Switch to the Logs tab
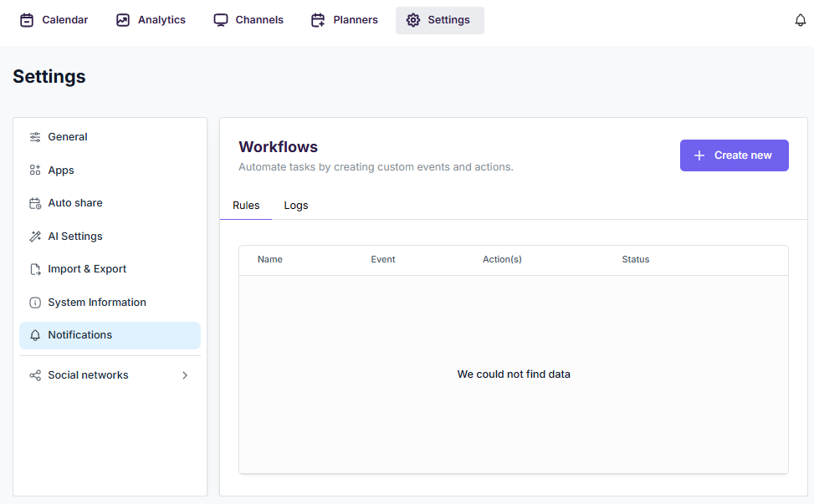This screenshot has height=504, width=814. 296,206
